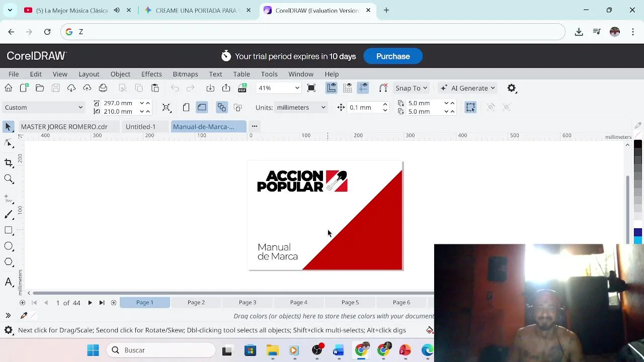Toggle show grid button

(x=347, y=88)
